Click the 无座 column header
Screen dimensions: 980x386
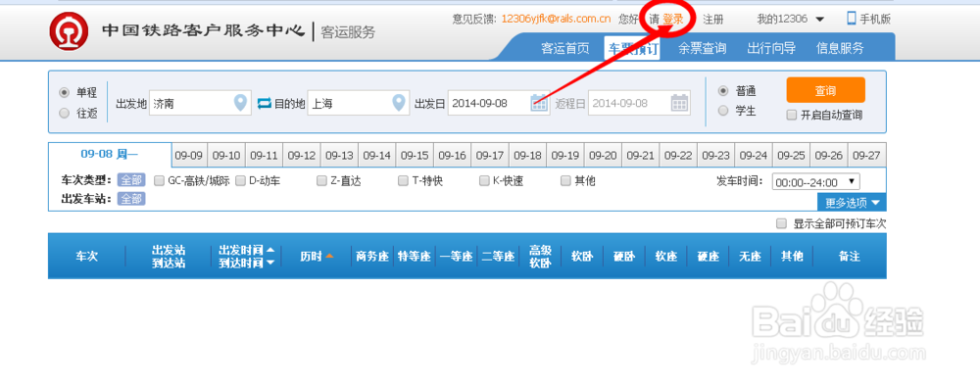750,256
